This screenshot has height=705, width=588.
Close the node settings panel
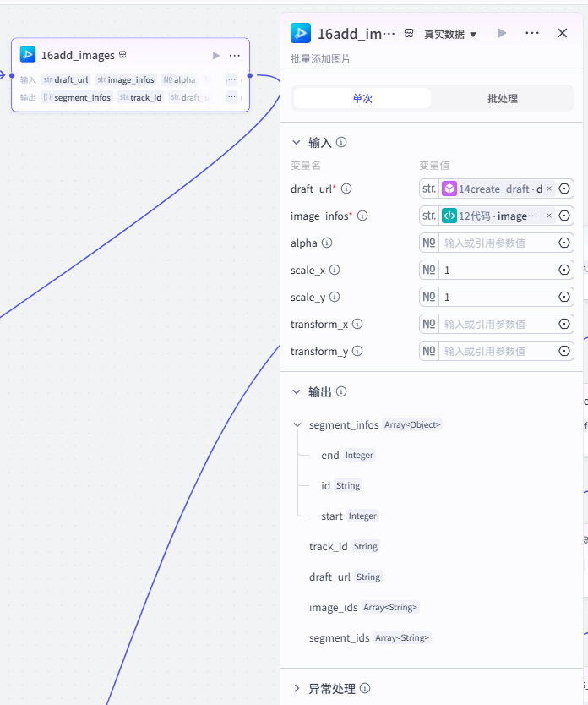coord(562,33)
